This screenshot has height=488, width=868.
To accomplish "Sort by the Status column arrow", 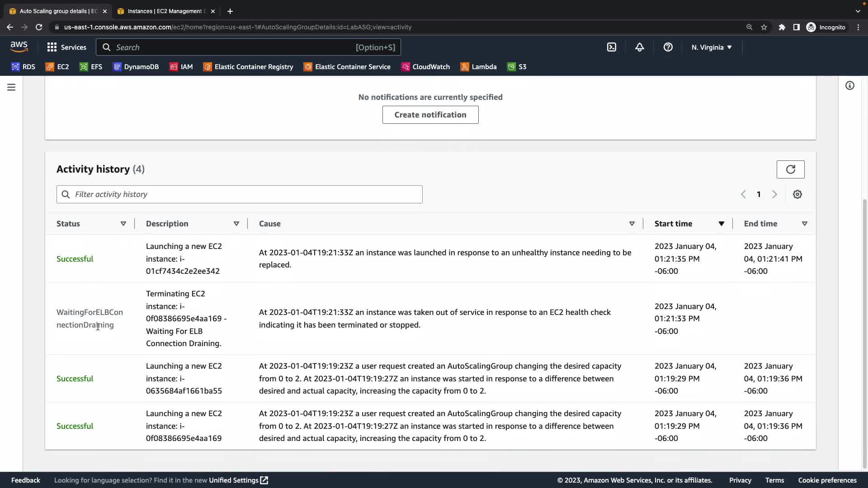I will pos(123,224).
